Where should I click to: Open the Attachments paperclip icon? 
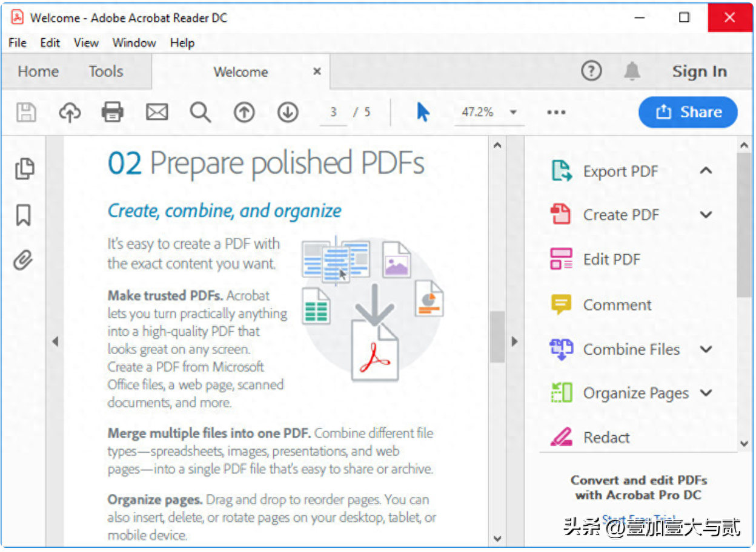[x=23, y=260]
